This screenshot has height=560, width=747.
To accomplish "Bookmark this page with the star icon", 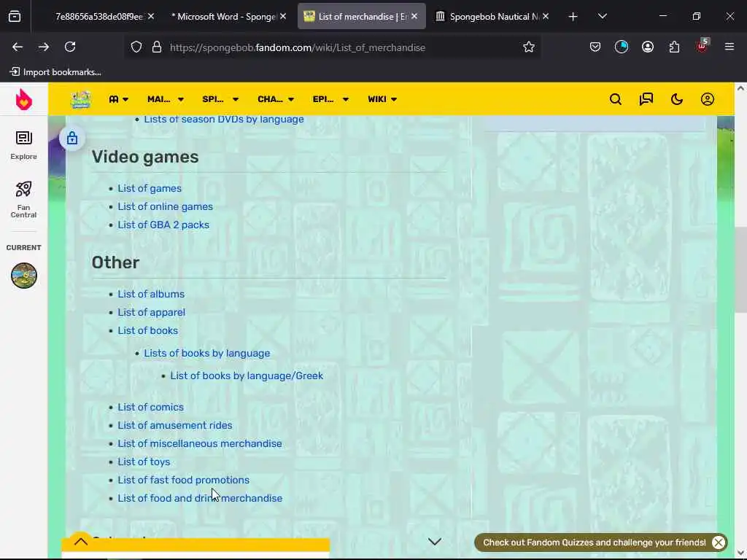I will click(x=529, y=47).
